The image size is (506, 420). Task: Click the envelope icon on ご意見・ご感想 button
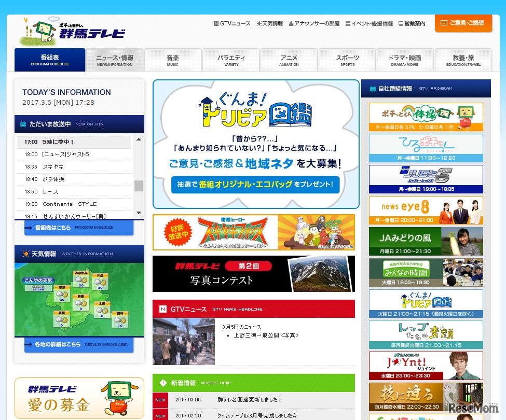tap(444, 23)
